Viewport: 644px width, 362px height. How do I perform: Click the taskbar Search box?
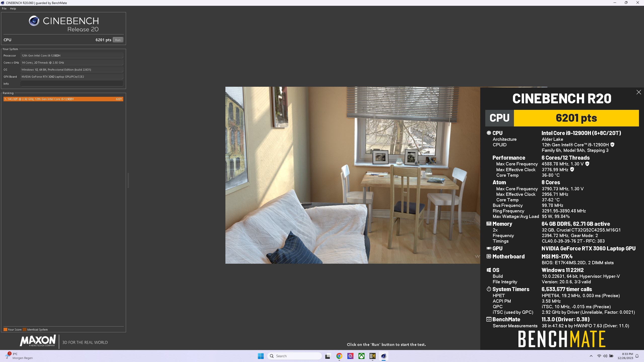click(294, 356)
